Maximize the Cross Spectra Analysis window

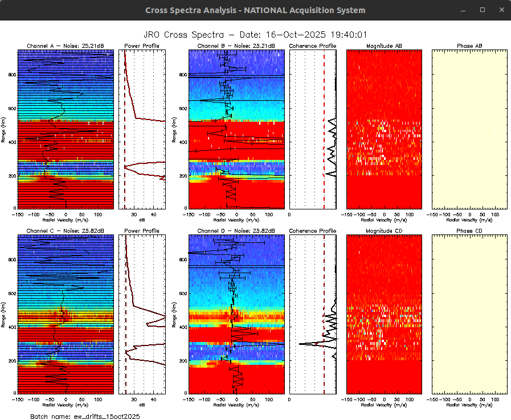[x=483, y=10]
